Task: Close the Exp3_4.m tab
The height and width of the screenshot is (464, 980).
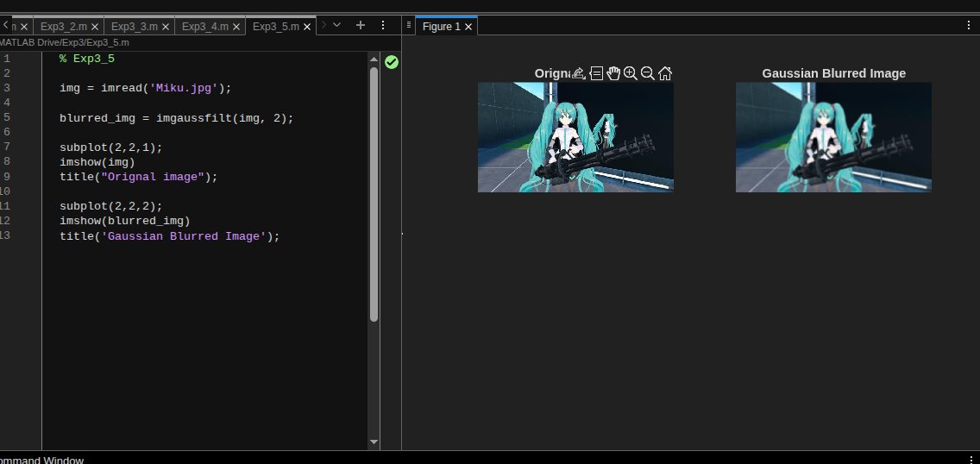Action: pyautogui.click(x=236, y=27)
